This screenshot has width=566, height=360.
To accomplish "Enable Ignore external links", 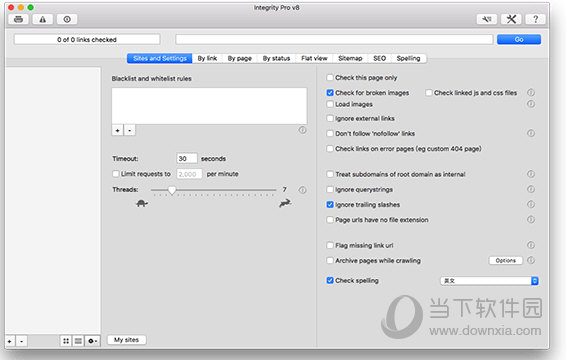I will pos(330,118).
